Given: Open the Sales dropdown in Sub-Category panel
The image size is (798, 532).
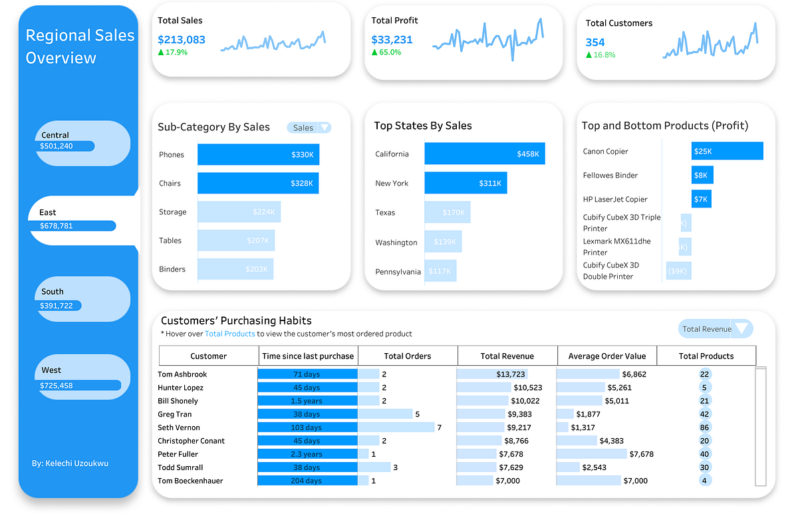Looking at the screenshot, I should 308,127.
